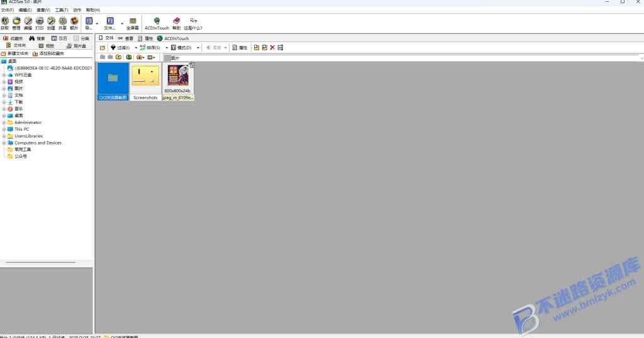Select 下载 in the folder tree
Viewport: 644px width, 338px height.
click(18, 102)
